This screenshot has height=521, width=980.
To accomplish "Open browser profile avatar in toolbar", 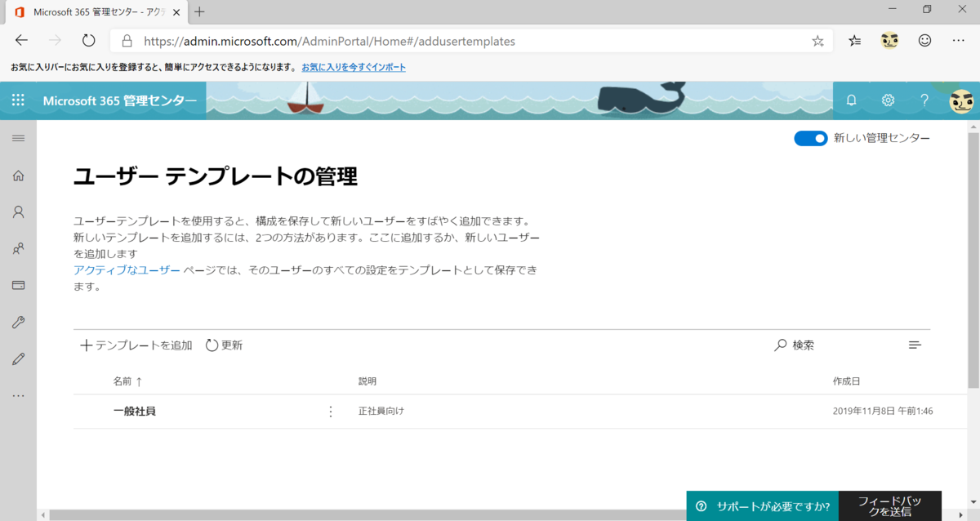I will click(889, 40).
